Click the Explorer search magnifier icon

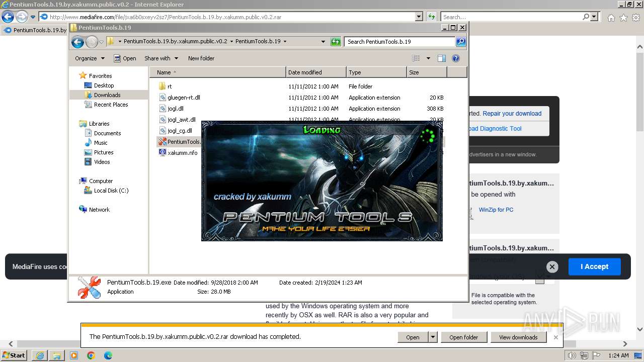(x=461, y=42)
